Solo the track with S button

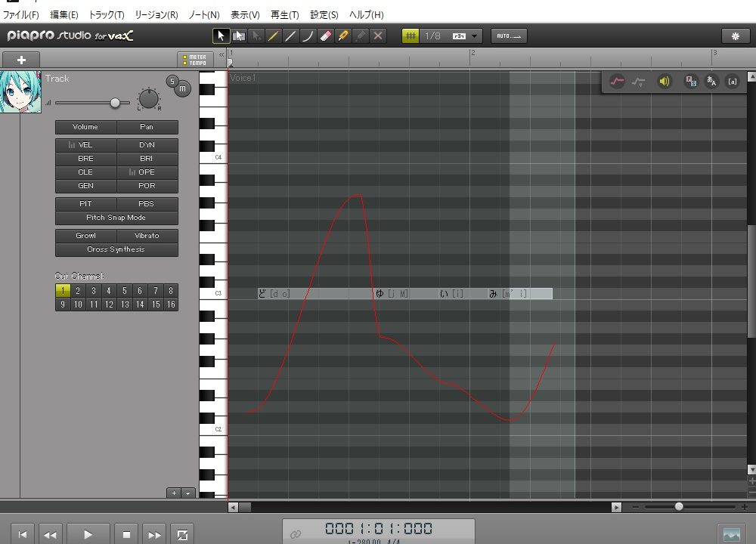172,82
